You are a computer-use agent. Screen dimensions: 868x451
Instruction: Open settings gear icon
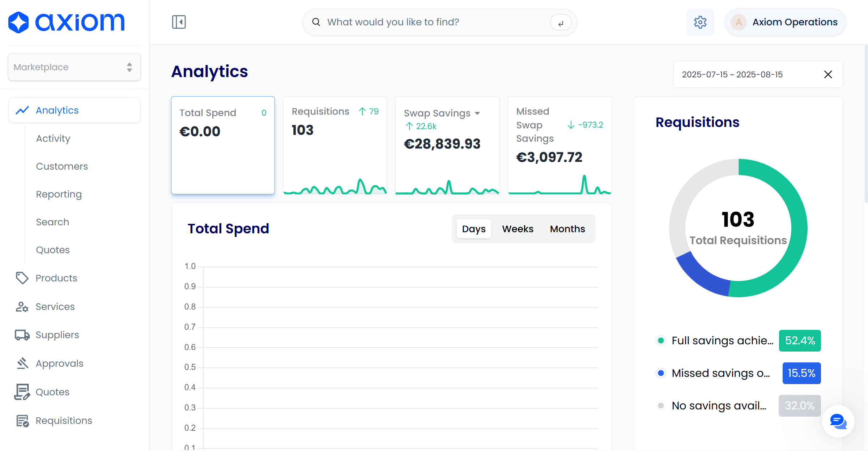700,22
